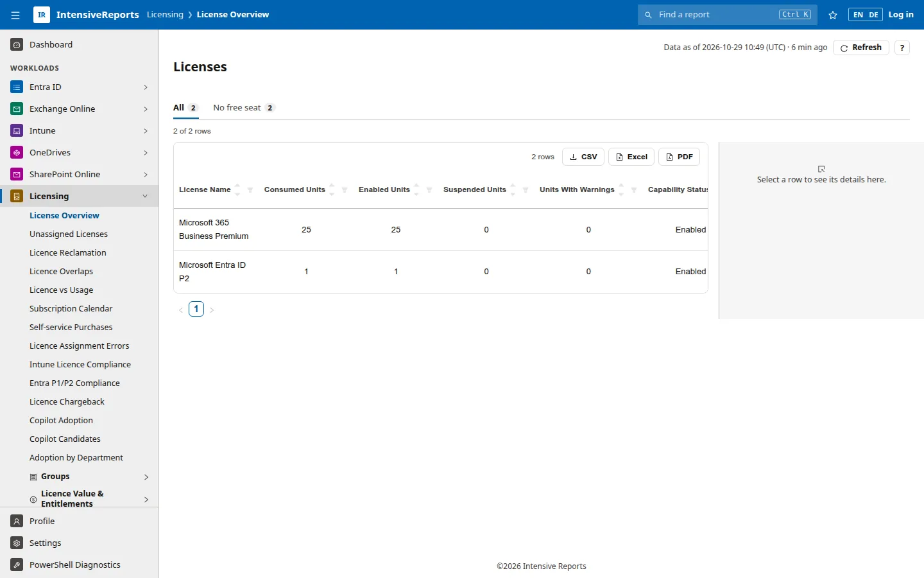Collapse the Licensing menu chevron
The width and height of the screenshot is (924, 578).
tap(145, 197)
